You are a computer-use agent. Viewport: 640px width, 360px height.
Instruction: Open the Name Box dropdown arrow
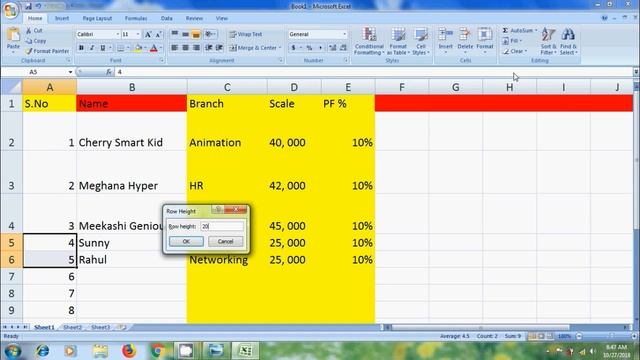(70, 72)
